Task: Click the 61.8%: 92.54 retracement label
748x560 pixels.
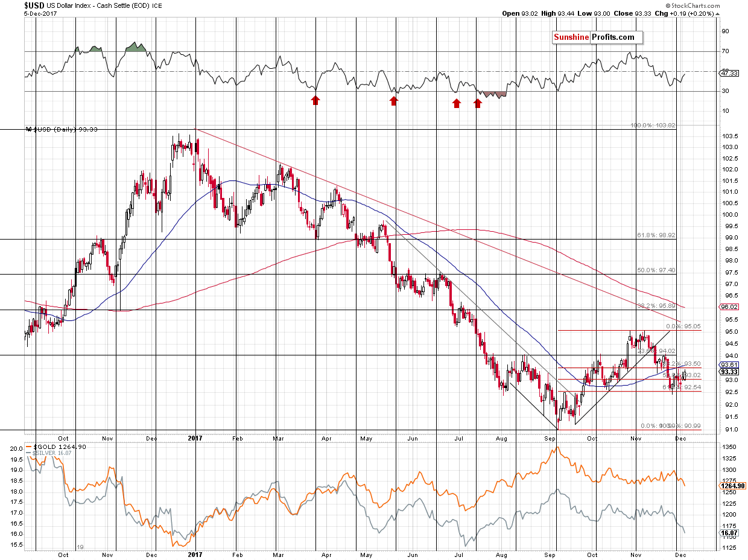Action: 683,387
